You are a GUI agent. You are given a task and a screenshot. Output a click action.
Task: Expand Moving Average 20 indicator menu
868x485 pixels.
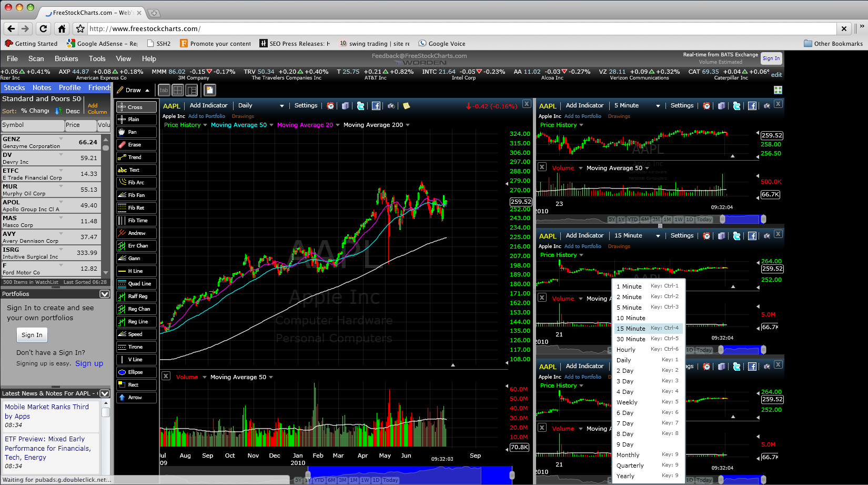pos(338,125)
